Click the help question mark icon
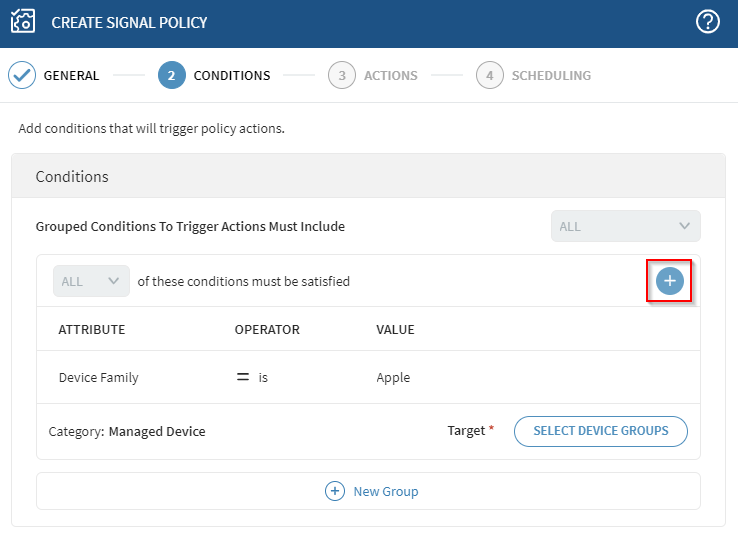 pos(708,22)
